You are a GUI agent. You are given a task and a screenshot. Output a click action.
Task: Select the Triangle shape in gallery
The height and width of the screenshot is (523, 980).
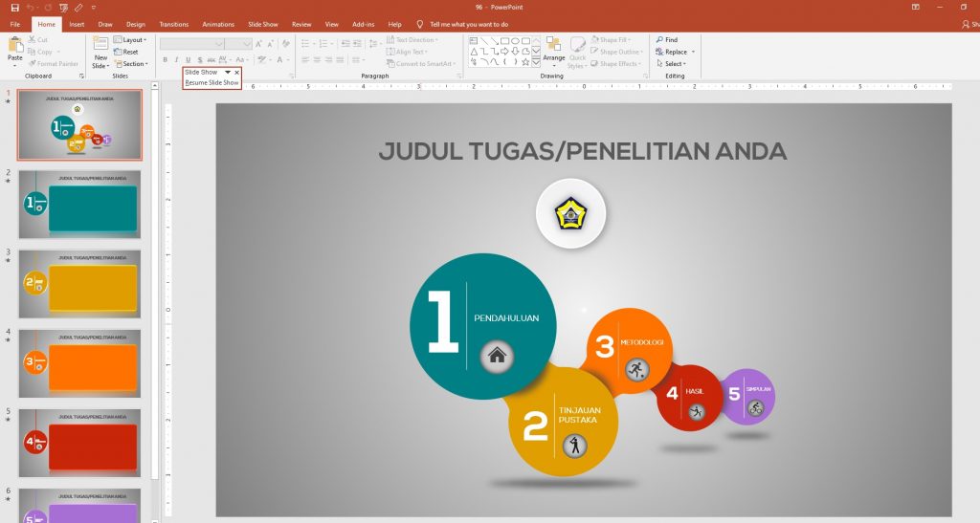pyautogui.click(x=474, y=52)
